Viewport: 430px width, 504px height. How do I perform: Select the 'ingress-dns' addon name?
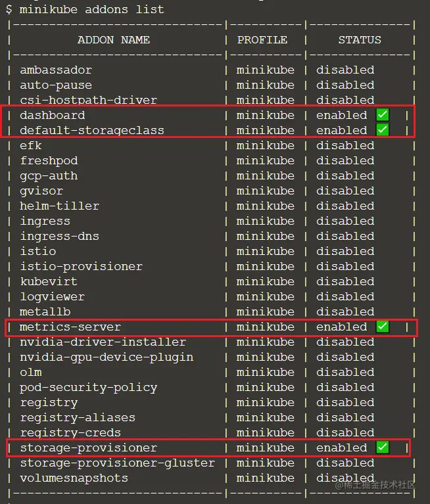click(x=59, y=237)
